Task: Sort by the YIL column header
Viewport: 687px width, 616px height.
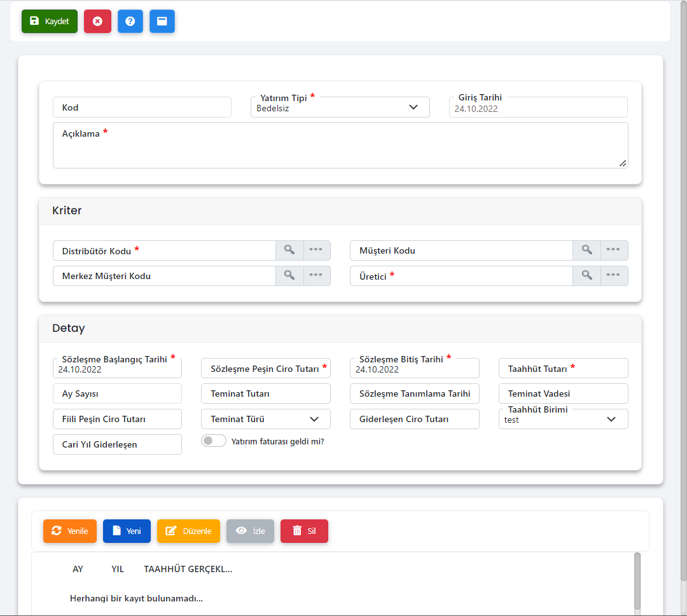Action: point(118,569)
